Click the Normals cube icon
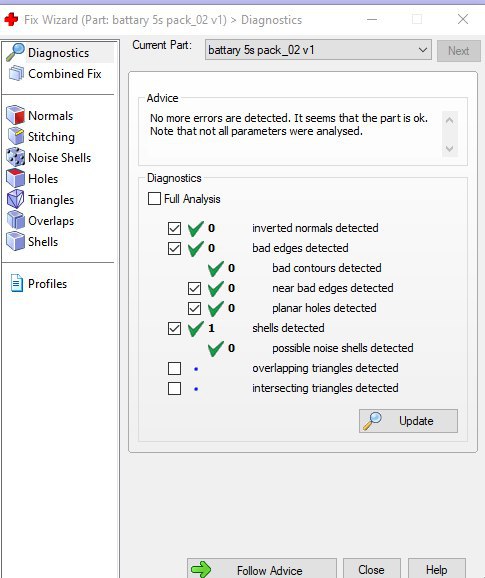Image resolution: width=485 pixels, height=578 pixels. coord(15,115)
